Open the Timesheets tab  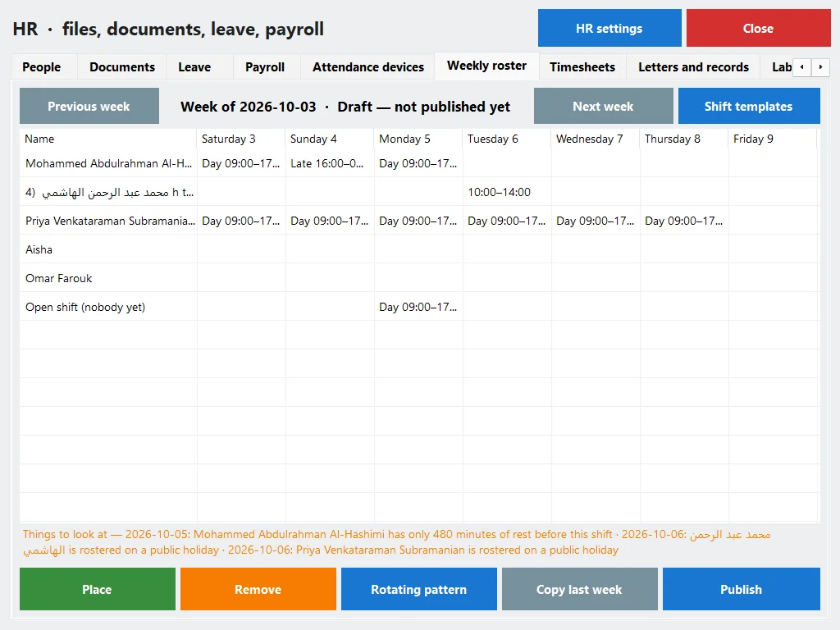pyautogui.click(x=582, y=67)
